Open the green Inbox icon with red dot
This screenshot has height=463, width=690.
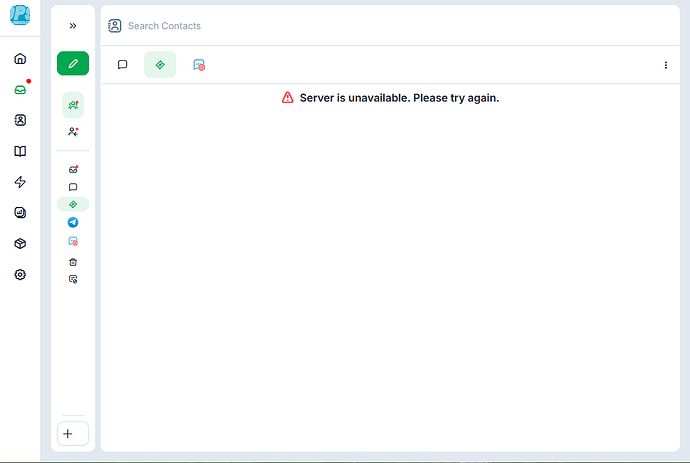(20, 90)
